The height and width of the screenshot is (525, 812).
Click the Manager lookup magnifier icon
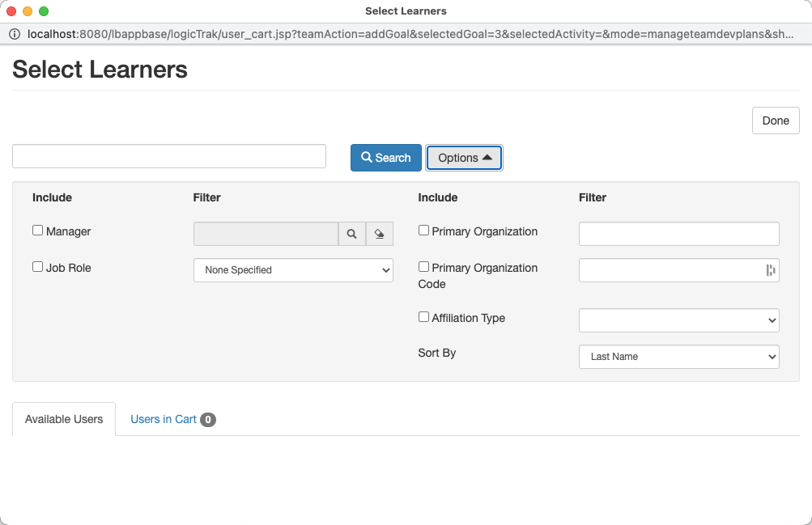[x=352, y=234]
